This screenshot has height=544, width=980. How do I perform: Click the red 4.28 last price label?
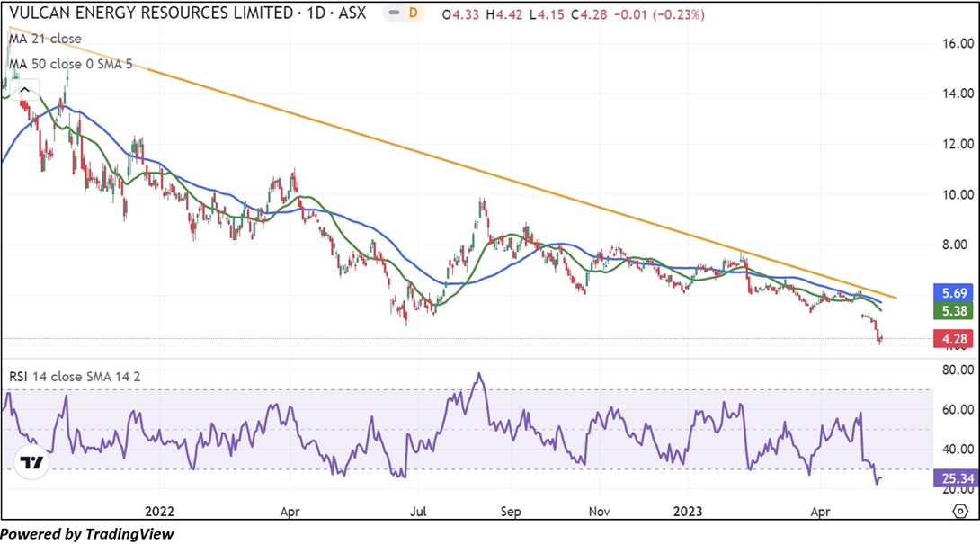(954, 339)
